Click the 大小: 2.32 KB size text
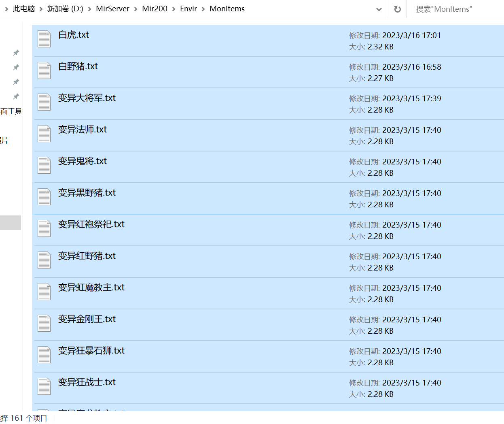Screen dimensions: 504x424 (x=371, y=47)
